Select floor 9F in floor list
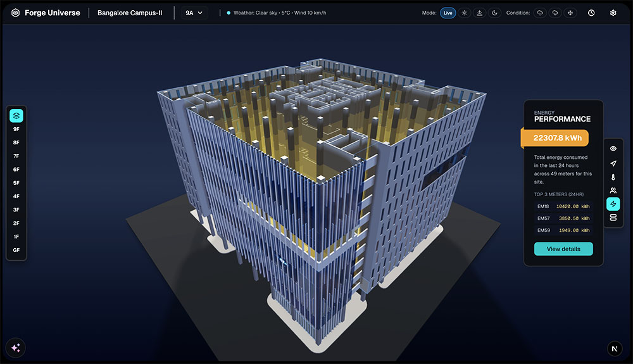This screenshot has height=364, width=633. pos(16,129)
